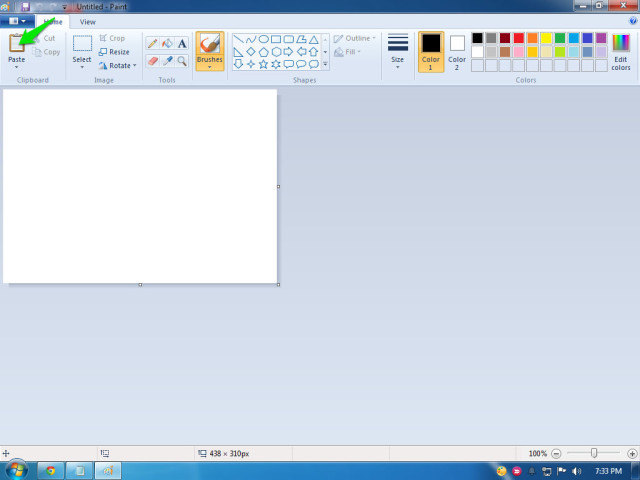Choose the Right triangle shape
Image resolution: width=640 pixels, height=480 pixels.
click(238, 52)
